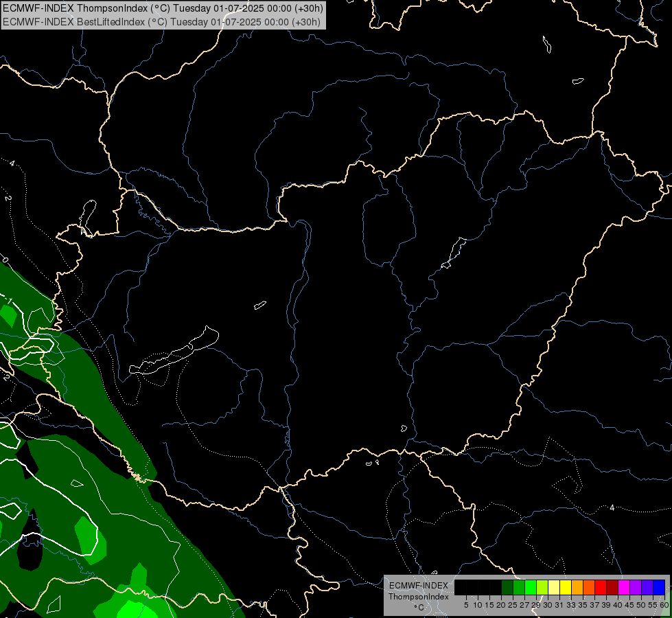This screenshot has width=672, height=618.
Task: Click the pure blue 55–60 legend swatch
Action: [x=659, y=587]
